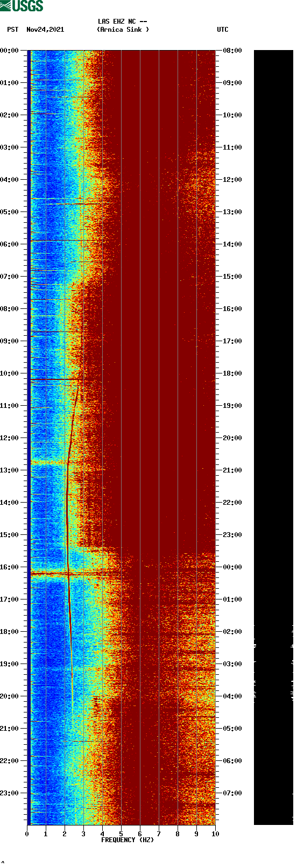Click the UTC '04:00' time tick label
This screenshot has height=868, width=297.
tap(232, 696)
